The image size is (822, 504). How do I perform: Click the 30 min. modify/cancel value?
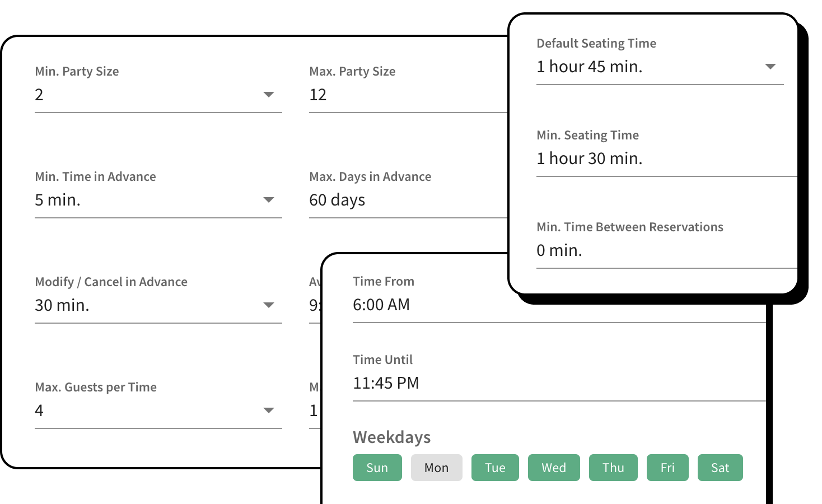pyautogui.click(x=62, y=305)
